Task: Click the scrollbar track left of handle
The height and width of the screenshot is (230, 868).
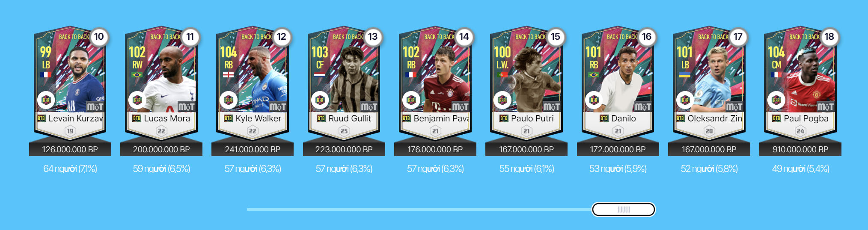Action: coord(419,209)
